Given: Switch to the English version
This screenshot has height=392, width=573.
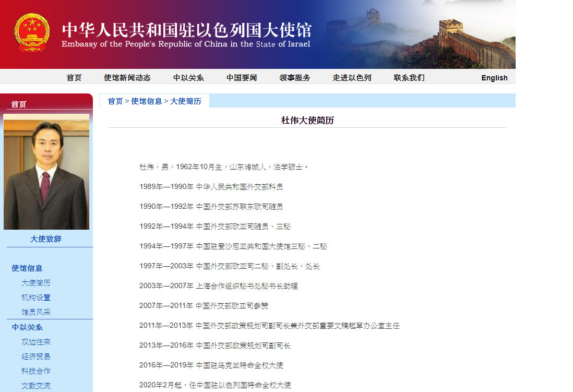Looking at the screenshot, I should click(x=494, y=78).
